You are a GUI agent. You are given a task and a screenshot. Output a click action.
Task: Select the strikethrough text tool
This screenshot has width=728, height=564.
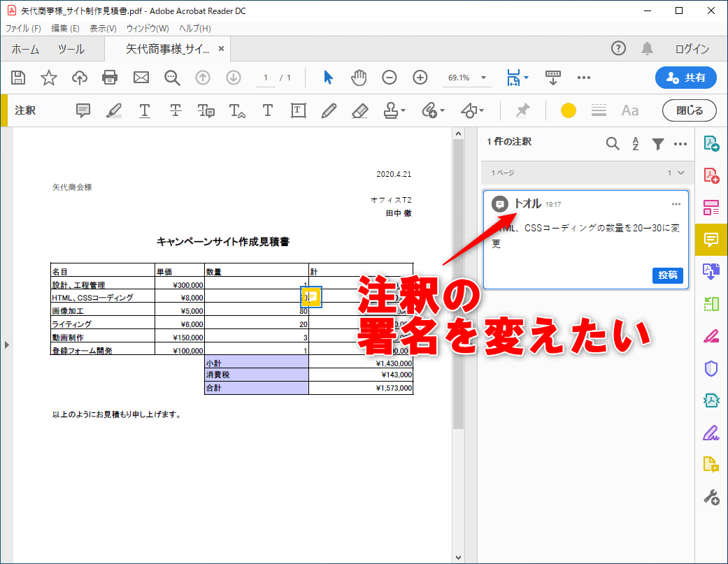(x=176, y=110)
